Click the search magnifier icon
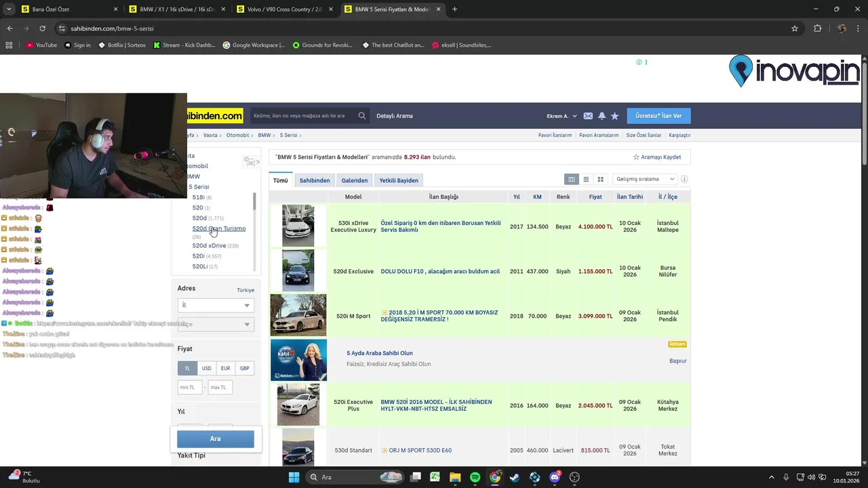 point(362,116)
